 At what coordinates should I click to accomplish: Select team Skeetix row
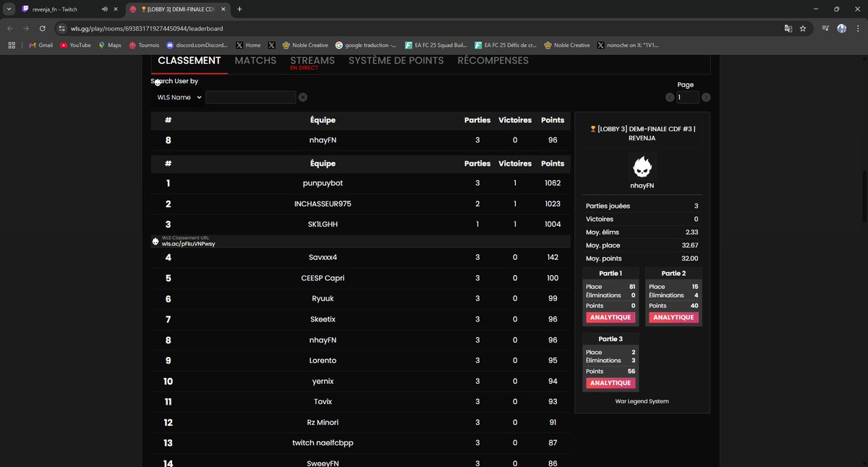click(359, 319)
